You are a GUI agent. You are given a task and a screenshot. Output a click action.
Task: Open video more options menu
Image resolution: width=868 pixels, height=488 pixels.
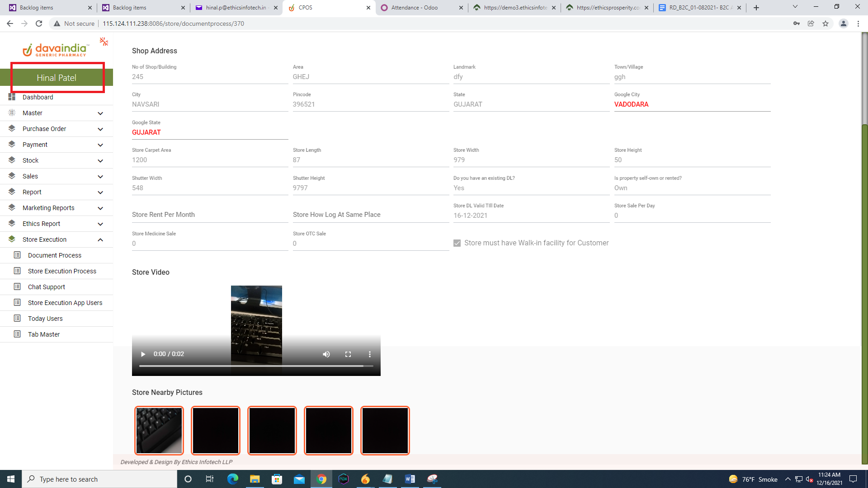(369, 354)
